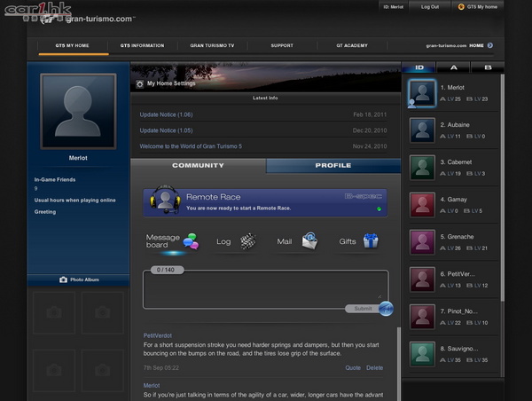
Task: Click the Remote Race banner
Action: click(265, 202)
